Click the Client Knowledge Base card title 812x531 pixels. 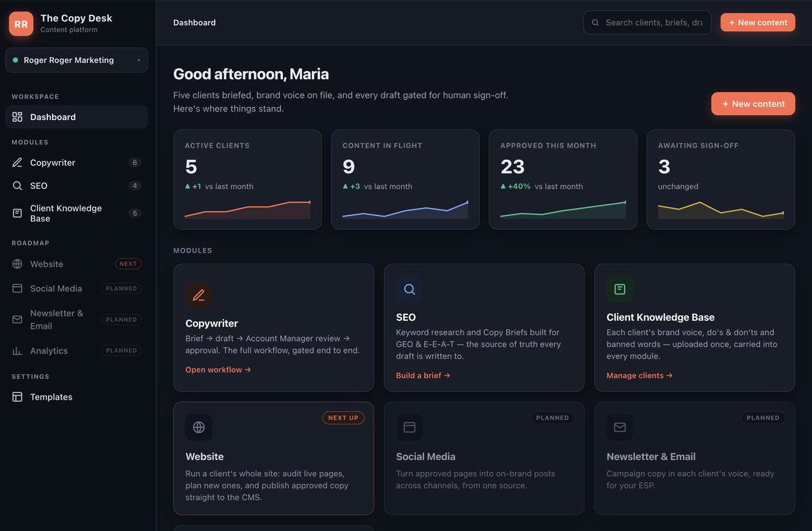coord(660,318)
